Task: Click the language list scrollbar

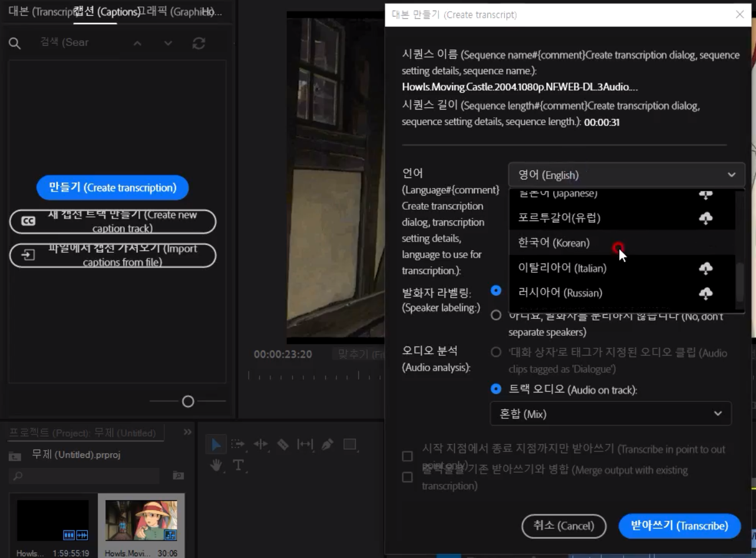Action: tap(740, 283)
